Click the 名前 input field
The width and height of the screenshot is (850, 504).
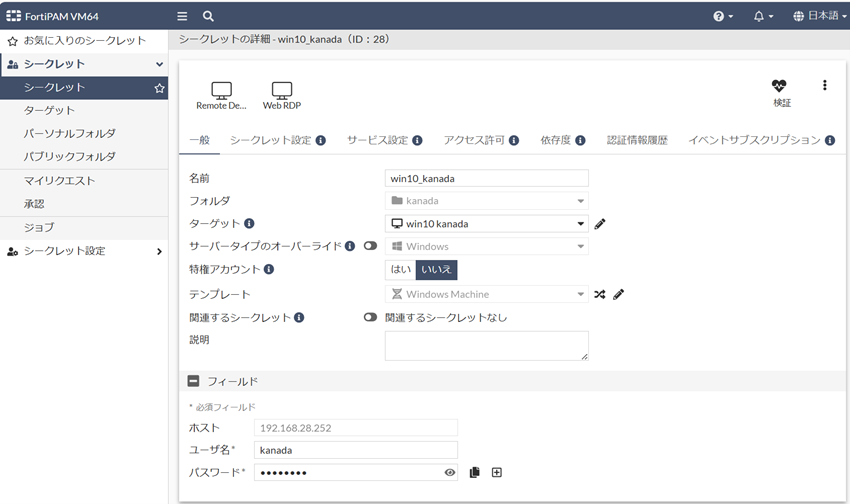tap(486, 178)
